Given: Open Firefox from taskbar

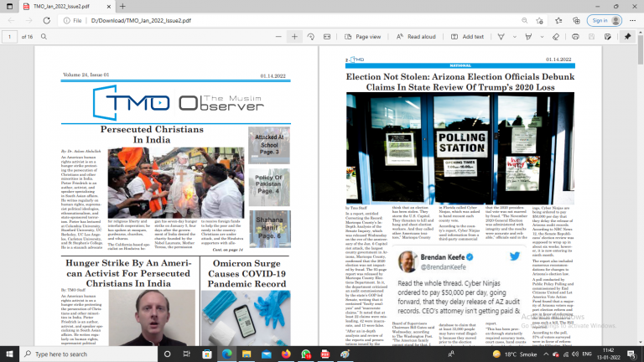Looking at the screenshot, I should (286, 354).
